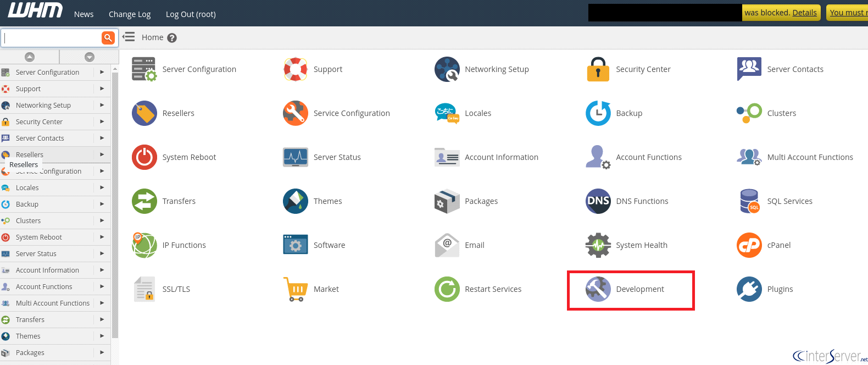The image size is (868, 365).
Task: Open Clusters in the sidebar menu
Action: 28,220
